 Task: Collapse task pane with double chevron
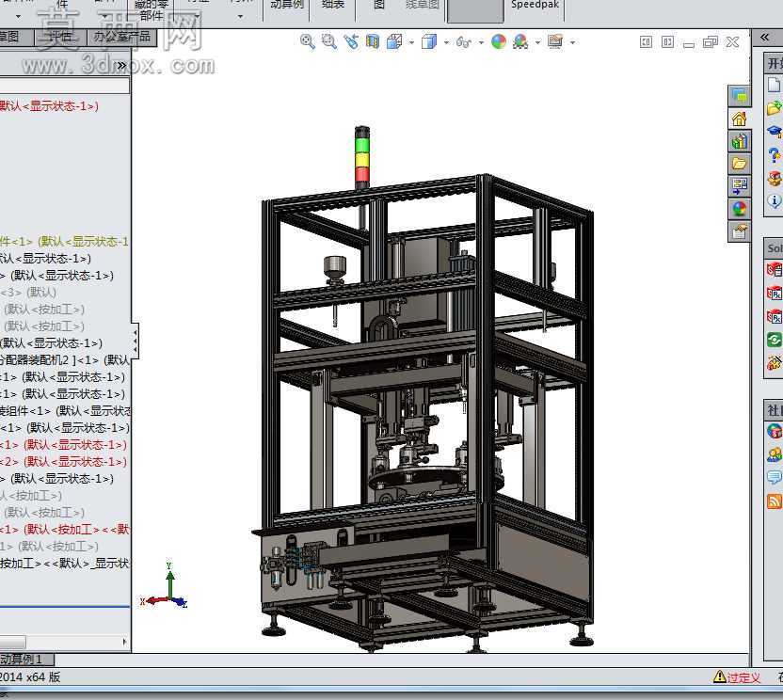coord(764,37)
